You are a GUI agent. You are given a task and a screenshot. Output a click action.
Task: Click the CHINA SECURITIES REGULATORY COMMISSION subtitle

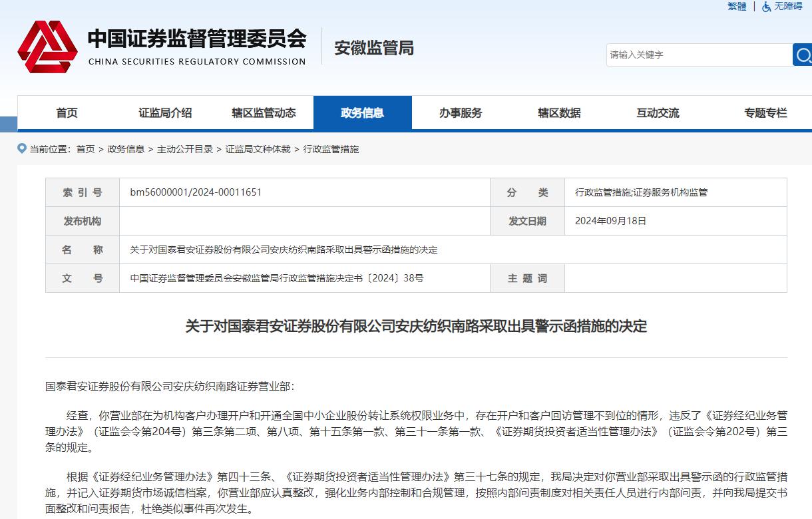click(197, 61)
